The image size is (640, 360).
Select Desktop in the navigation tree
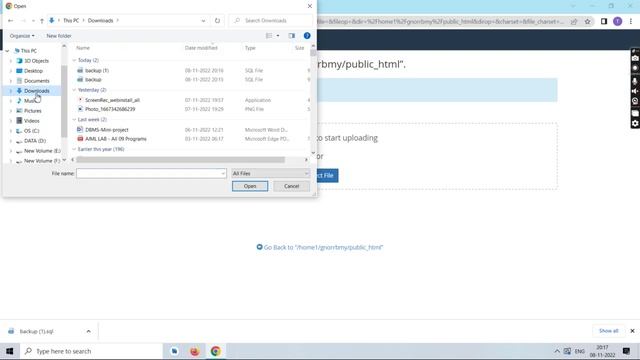point(33,71)
